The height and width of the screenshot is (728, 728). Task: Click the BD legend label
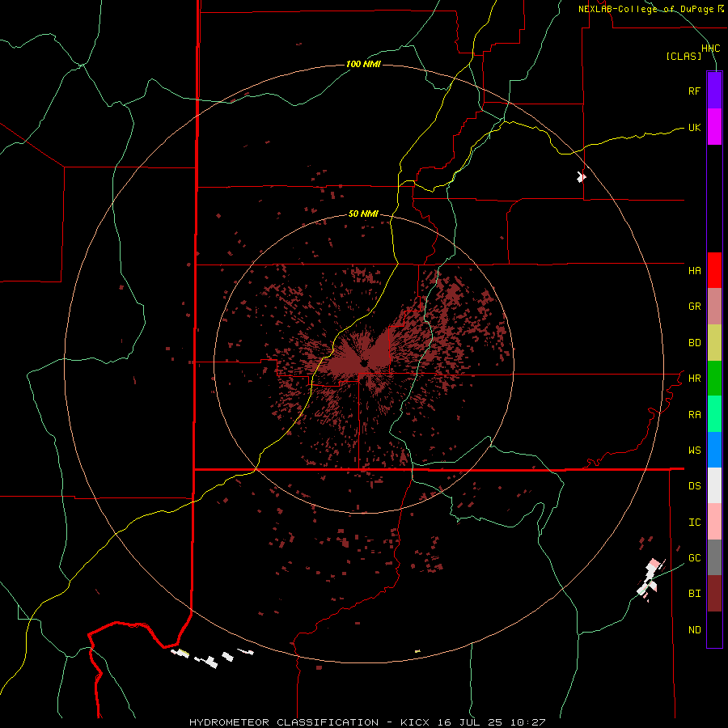tap(694, 343)
